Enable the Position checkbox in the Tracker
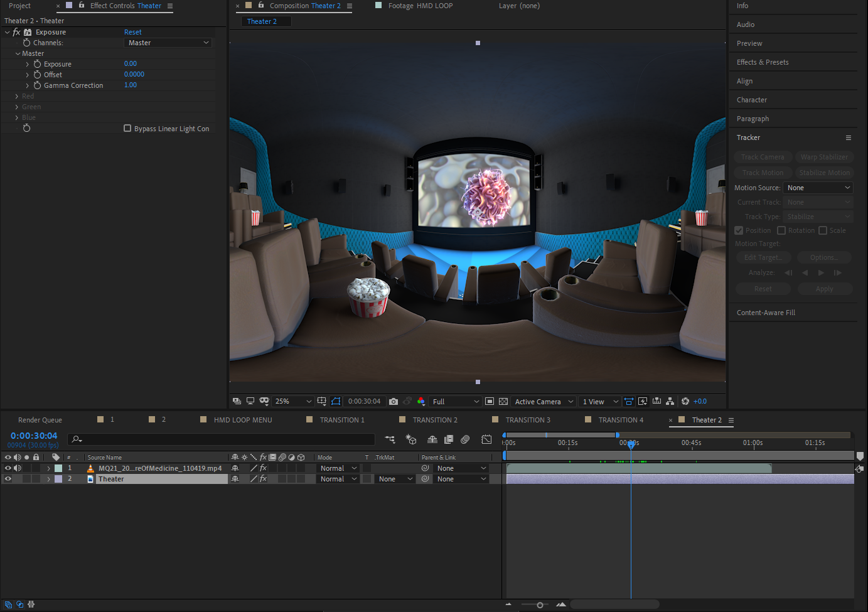 [739, 230]
